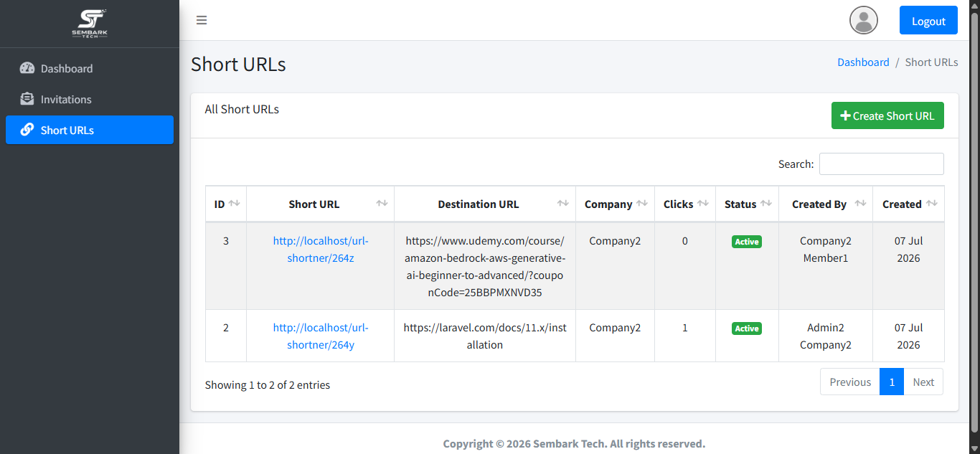Image resolution: width=980 pixels, height=454 pixels.
Task: Open Invitations in the sidebar menu
Action: pyautogui.click(x=90, y=99)
